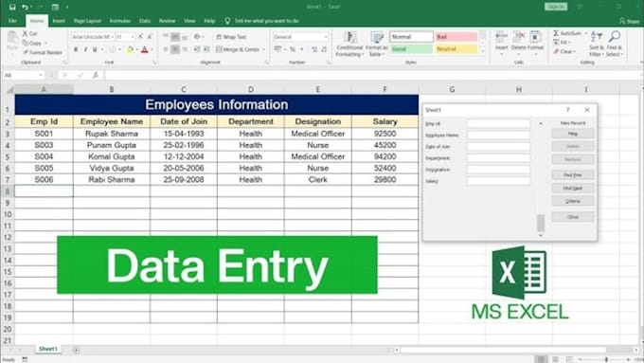The height and width of the screenshot is (363, 644).
Task: Open the Insert tab
Action: coord(59,21)
